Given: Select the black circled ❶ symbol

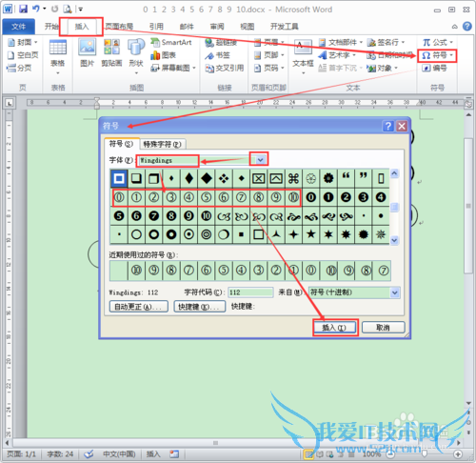Looking at the screenshot, I should coord(328,197).
